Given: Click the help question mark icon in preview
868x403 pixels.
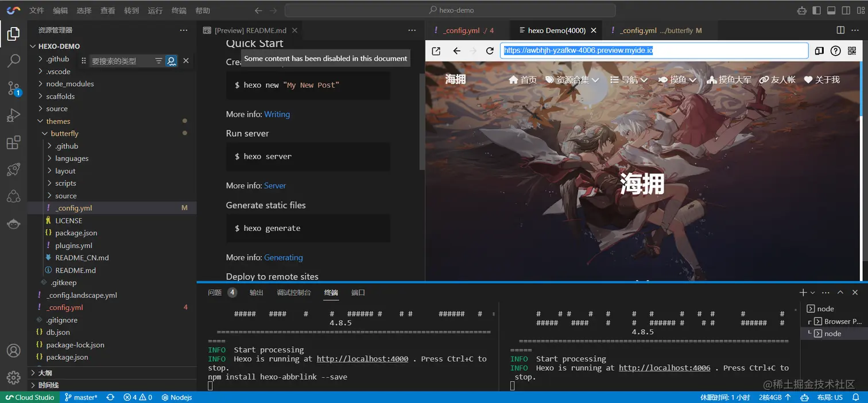Looking at the screenshot, I should pyautogui.click(x=836, y=51).
